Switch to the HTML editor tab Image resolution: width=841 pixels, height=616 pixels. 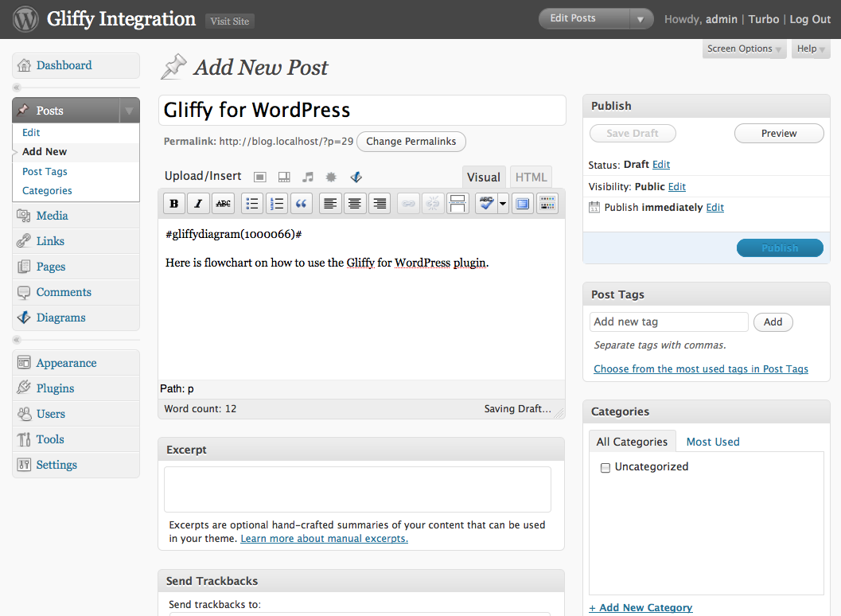pos(531,177)
